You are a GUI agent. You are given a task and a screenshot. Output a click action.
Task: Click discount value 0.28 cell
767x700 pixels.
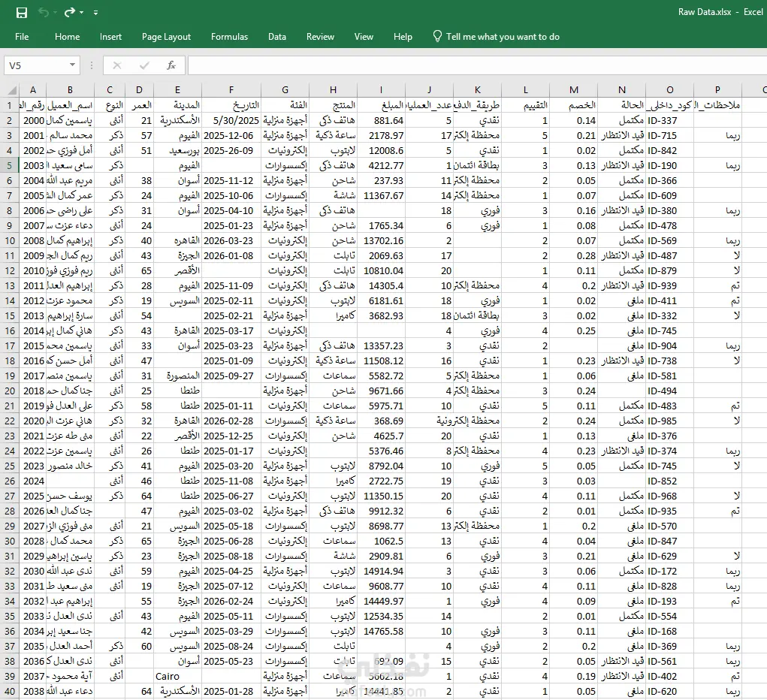[573, 255]
